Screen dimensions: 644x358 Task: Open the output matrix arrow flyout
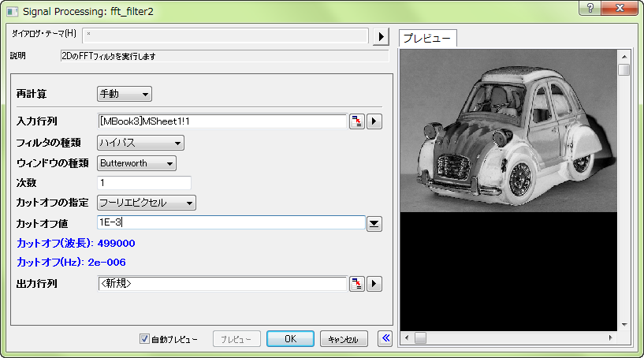pos(374,284)
